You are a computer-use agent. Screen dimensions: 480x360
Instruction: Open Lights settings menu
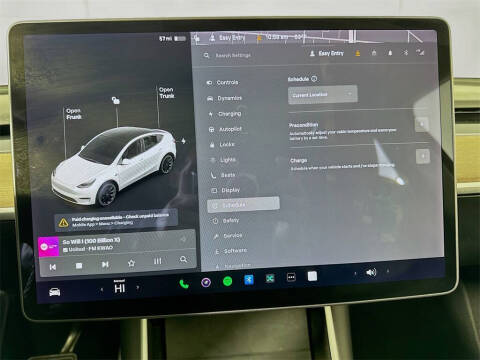coord(223,160)
